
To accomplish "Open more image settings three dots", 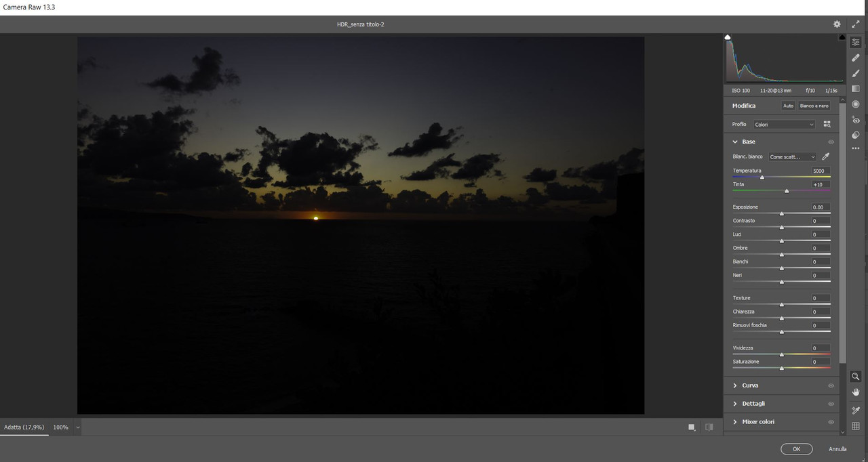I will point(856,148).
